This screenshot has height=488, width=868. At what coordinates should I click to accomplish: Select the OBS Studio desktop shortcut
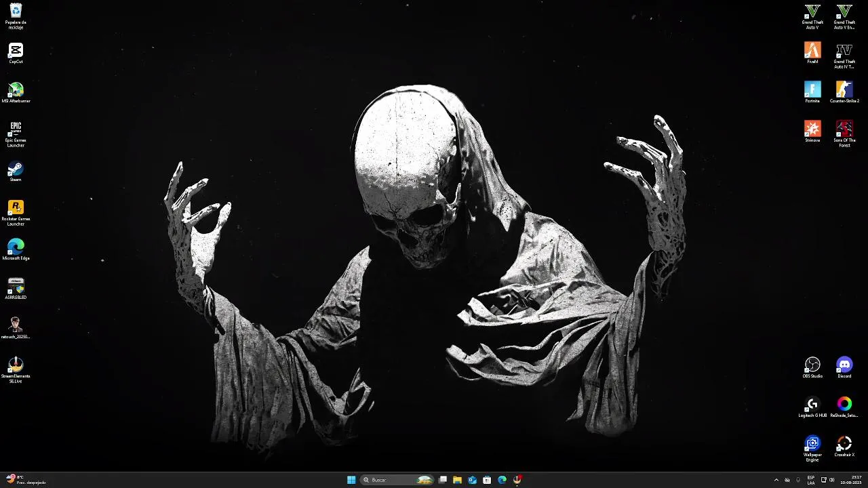[812, 368]
